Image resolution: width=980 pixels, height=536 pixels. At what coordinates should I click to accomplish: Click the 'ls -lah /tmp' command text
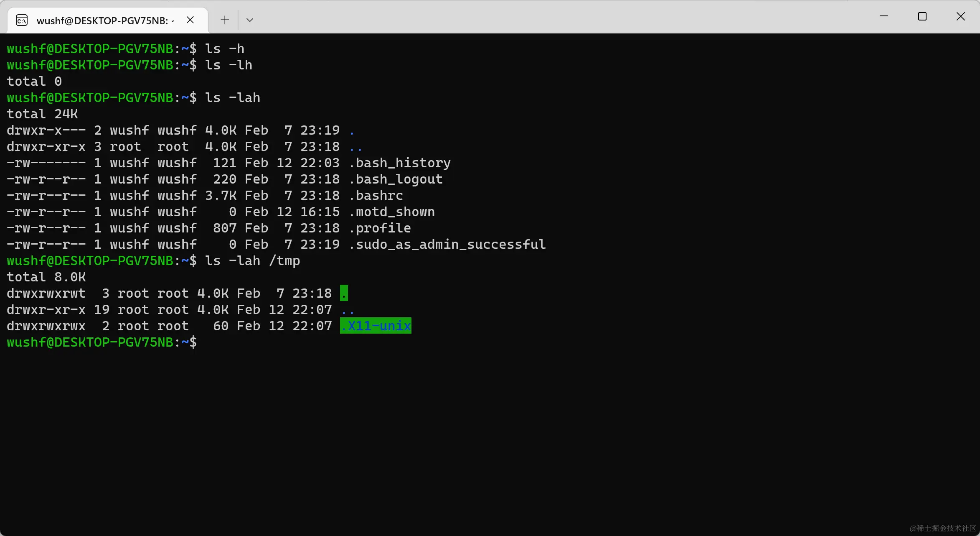coord(252,261)
